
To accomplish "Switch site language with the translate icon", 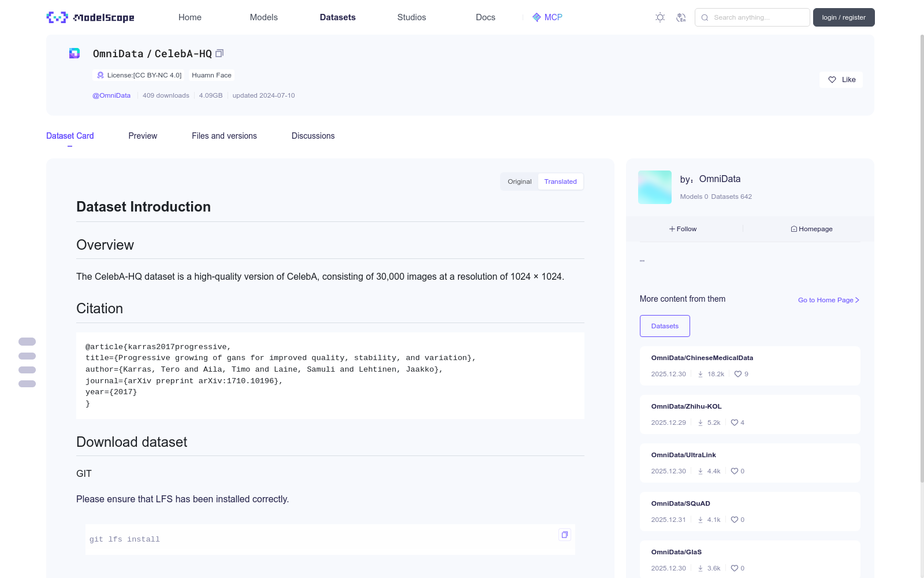I will [681, 17].
